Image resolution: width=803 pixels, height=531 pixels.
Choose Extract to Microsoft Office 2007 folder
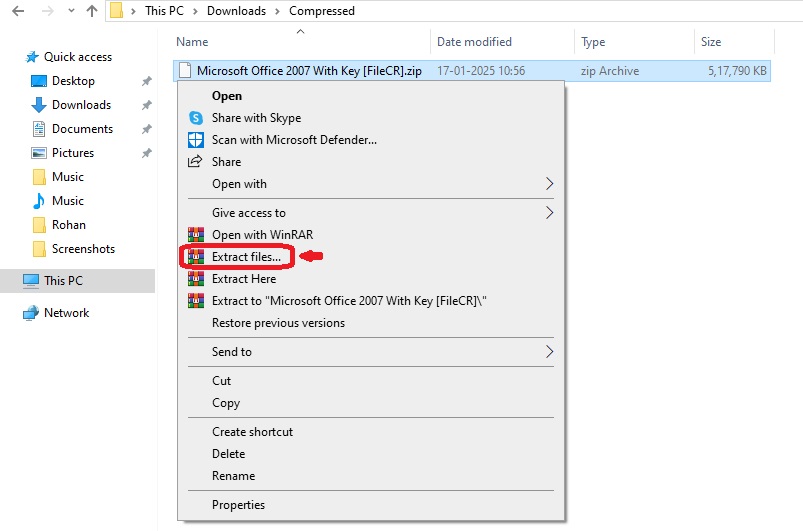[349, 301]
